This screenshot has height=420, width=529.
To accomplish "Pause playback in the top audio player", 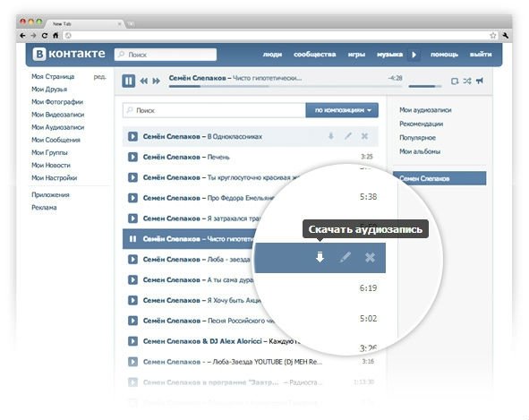I will [128, 81].
